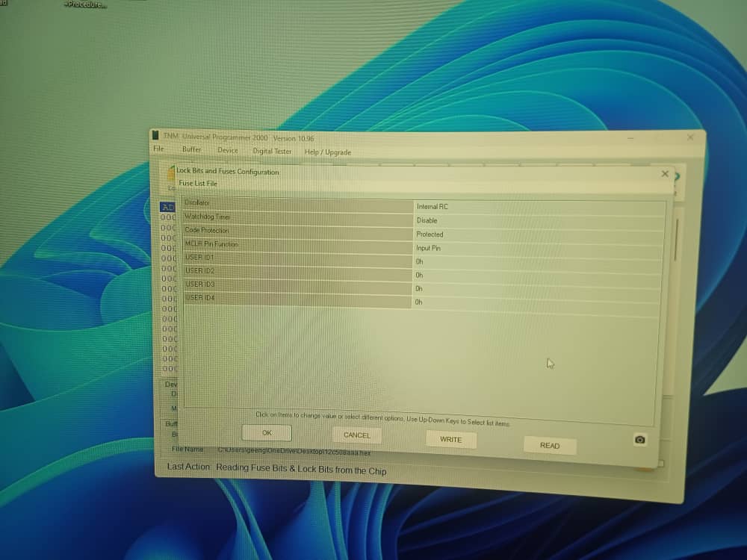Viewport: 747px width, 560px height.
Task: Open the Buffer menu
Action: coord(191,149)
